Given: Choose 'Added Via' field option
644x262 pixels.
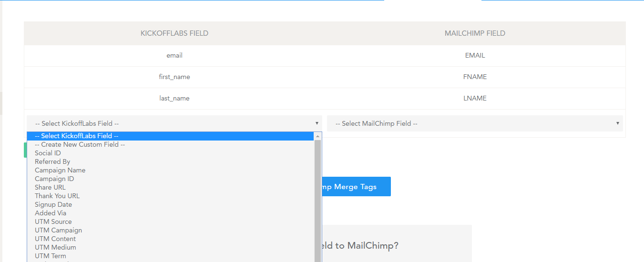Looking at the screenshot, I should point(171,213).
